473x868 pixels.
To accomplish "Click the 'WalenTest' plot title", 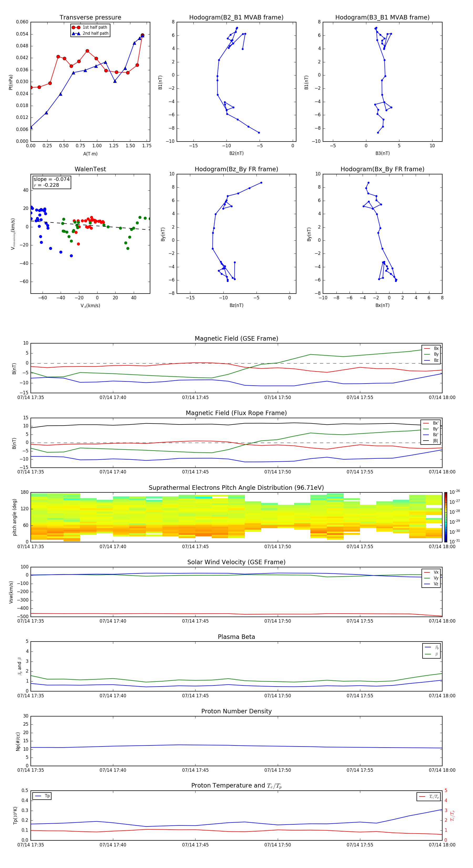I will pyautogui.click(x=90, y=169).
